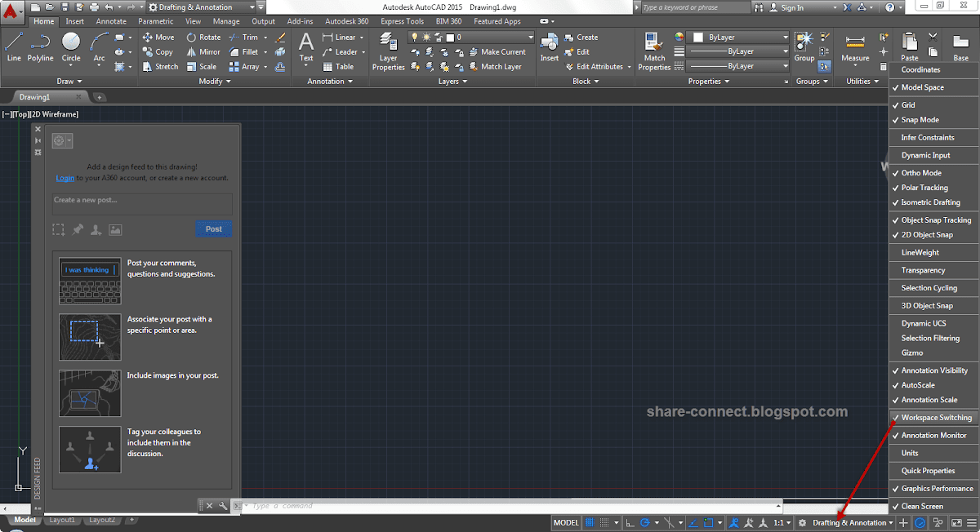Viewport: 980px width, 532px height.
Task: Activate the Mirror tool
Action: (203, 52)
